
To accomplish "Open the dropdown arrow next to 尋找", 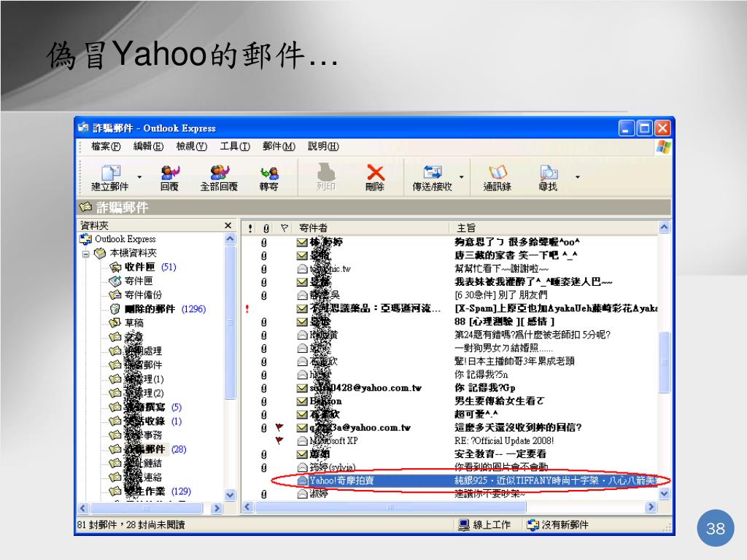I will [578, 176].
